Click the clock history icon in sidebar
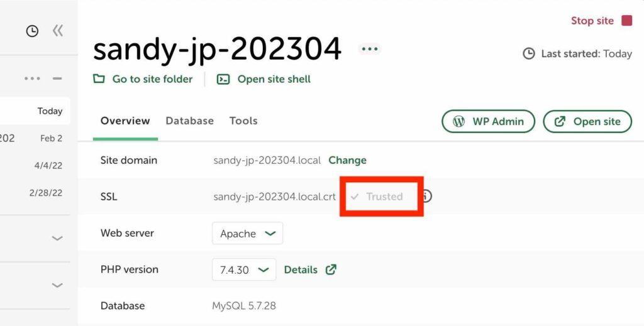This screenshot has height=326, width=644. (x=32, y=31)
